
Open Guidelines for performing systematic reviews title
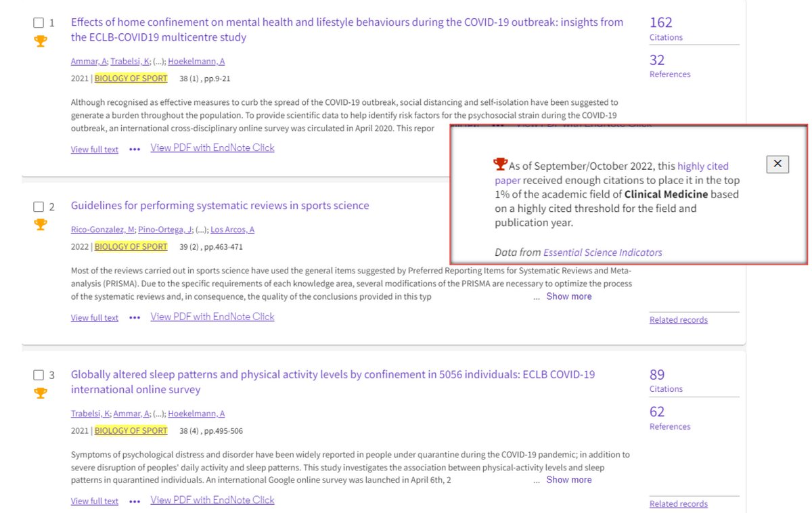point(220,206)
